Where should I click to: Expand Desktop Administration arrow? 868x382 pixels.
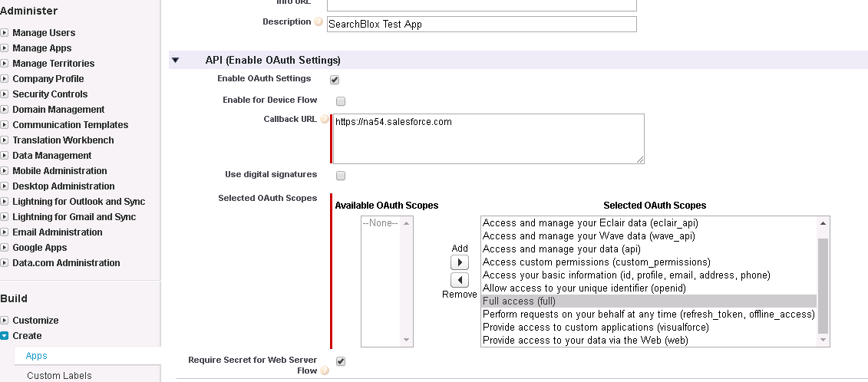[5, 186]
